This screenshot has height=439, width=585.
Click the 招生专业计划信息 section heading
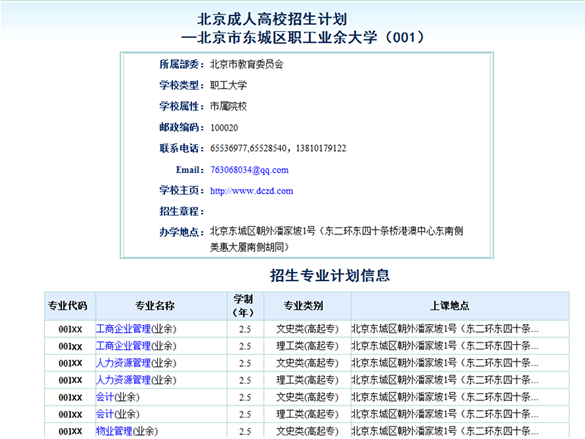(330, 276)
